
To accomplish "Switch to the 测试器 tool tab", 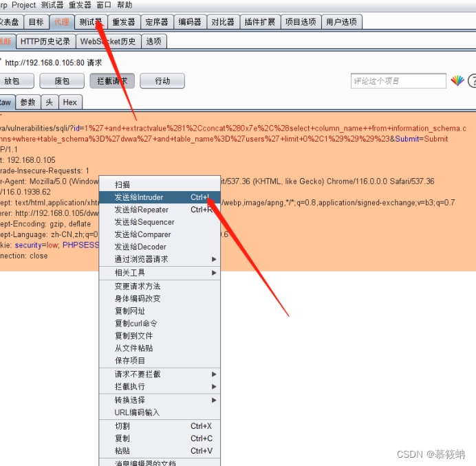I will coord(91,22).
